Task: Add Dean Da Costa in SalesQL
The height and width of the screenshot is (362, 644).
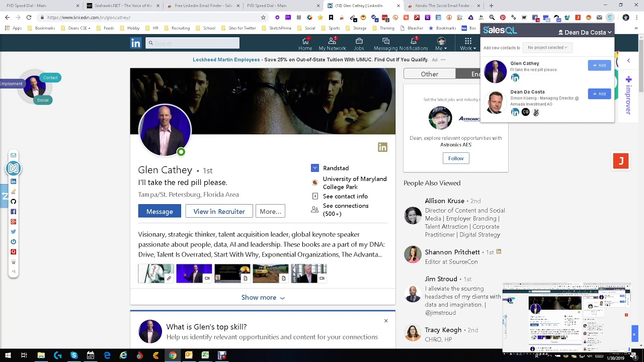Action: tap(599, 94)
